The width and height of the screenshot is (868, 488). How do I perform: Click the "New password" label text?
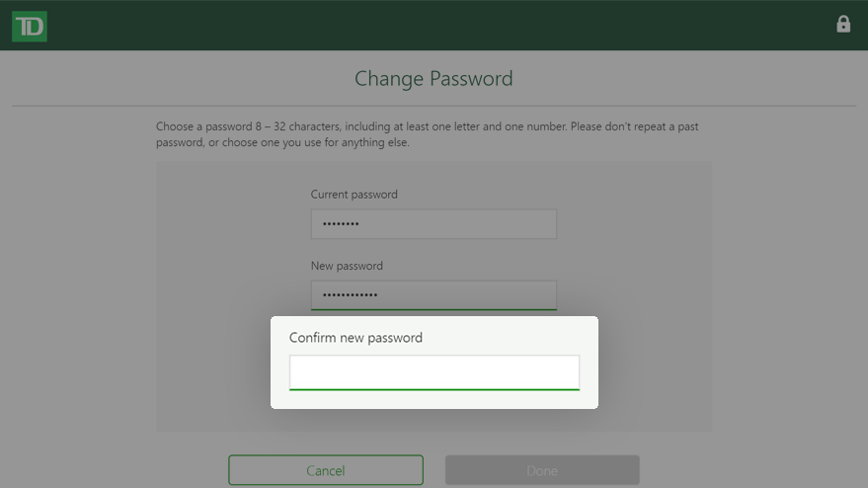click(x=347, y=266)
